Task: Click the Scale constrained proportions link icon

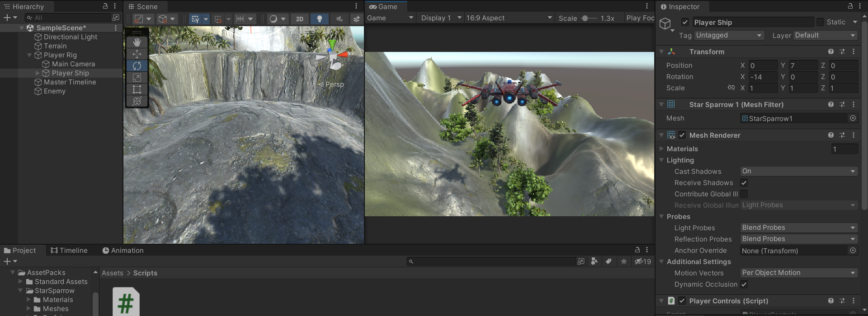Action: click(x=731, y=88)
